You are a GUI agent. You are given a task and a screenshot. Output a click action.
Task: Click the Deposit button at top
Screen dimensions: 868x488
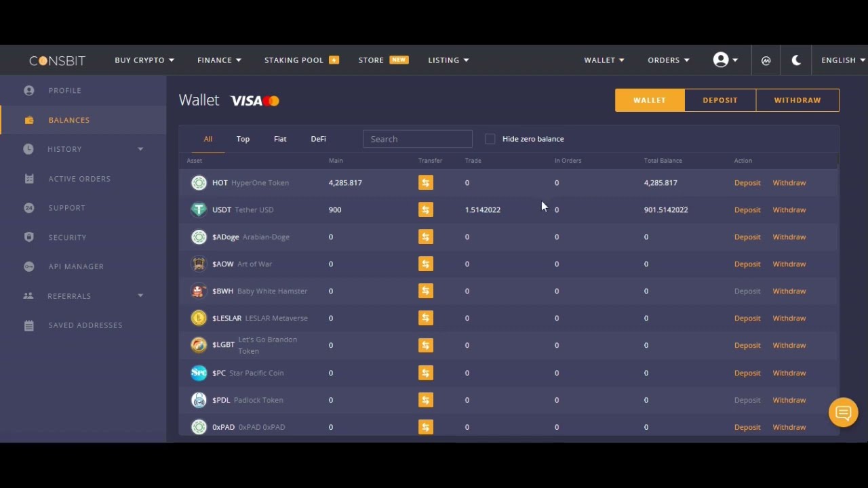click(x=719, y=100)
